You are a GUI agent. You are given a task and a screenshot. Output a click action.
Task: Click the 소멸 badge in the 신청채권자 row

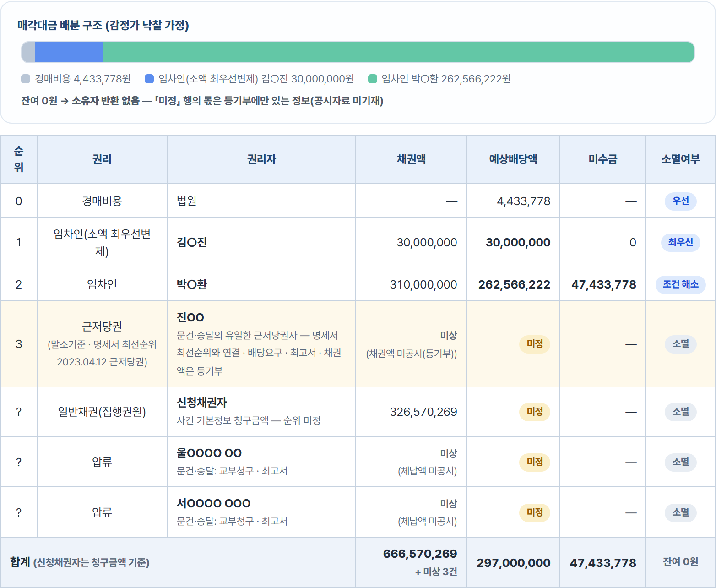(681, 412)
